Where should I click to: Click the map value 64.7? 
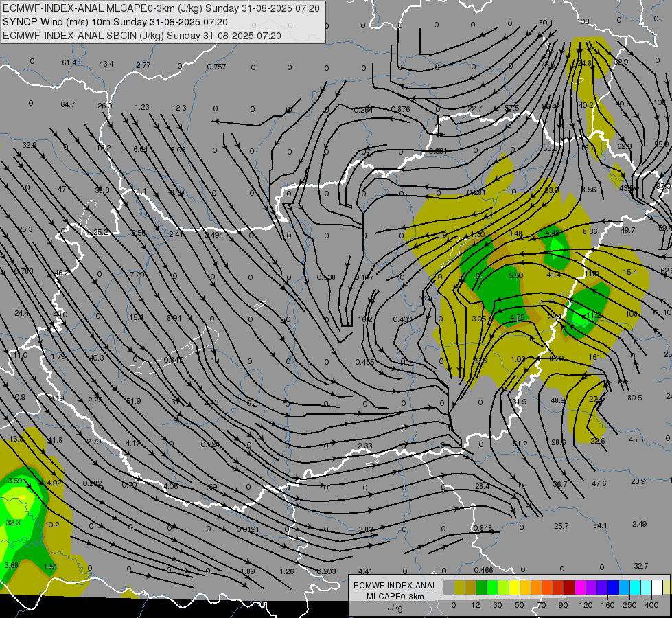pos(68,104)
